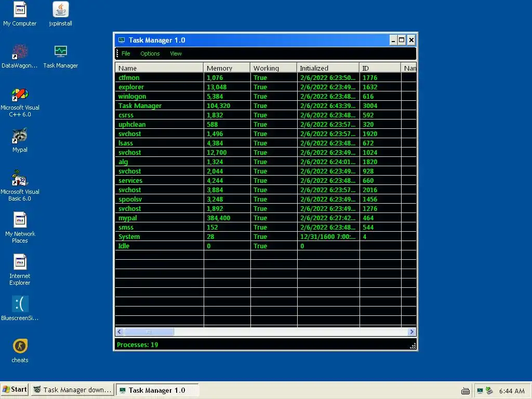Select the mypal process row

coord(265,218)
